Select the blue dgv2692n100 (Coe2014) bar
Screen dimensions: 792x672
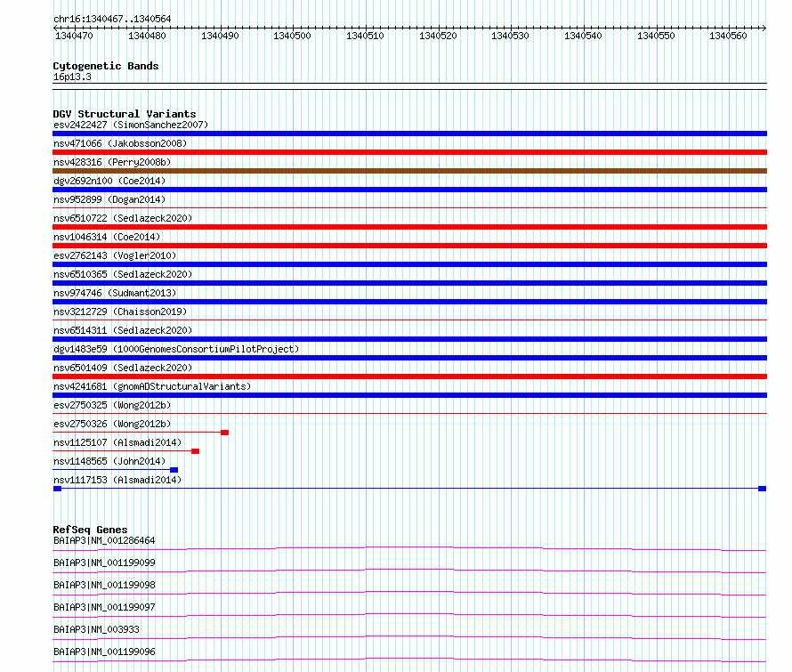(409, 190)
